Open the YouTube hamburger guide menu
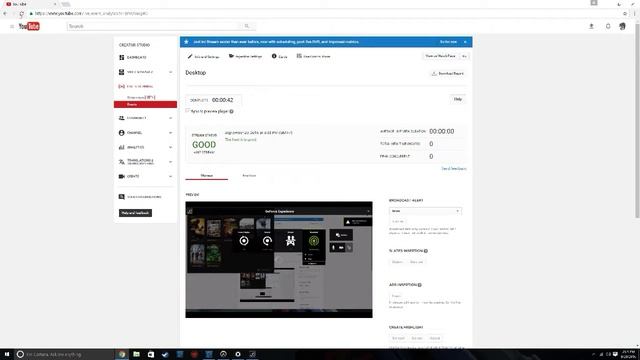The height and width of the screenshot is (360, 640). (12, 27)
